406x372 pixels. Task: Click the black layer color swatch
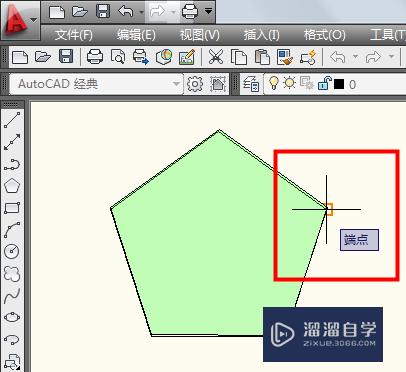339,84
